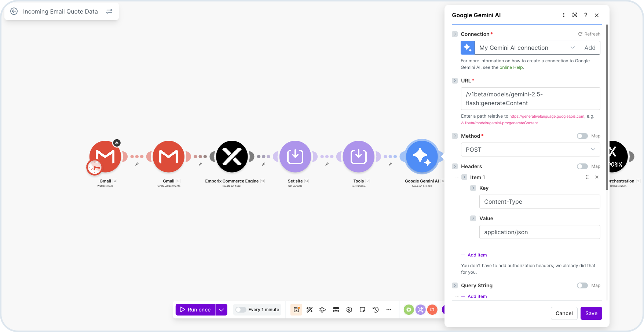Screen dimensions: 644x332
Task: Toggle Map switch for Method
Action: 582,136
